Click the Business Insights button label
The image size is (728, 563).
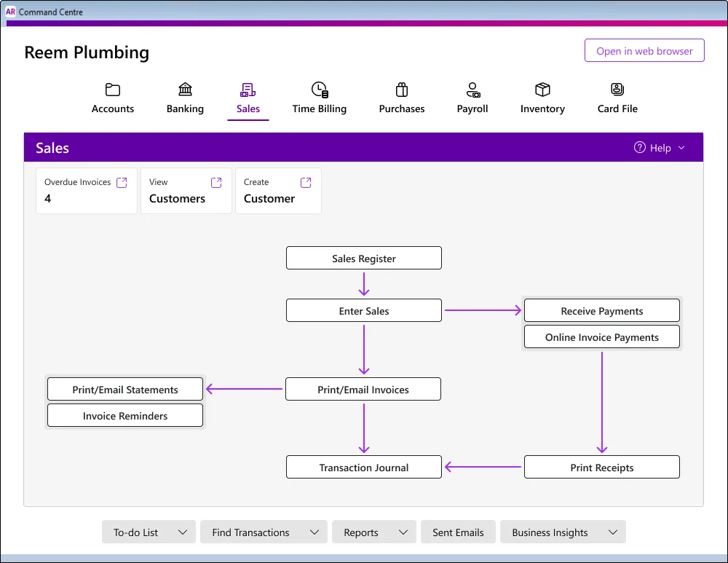pyautogui.click(x=550, y=532)
